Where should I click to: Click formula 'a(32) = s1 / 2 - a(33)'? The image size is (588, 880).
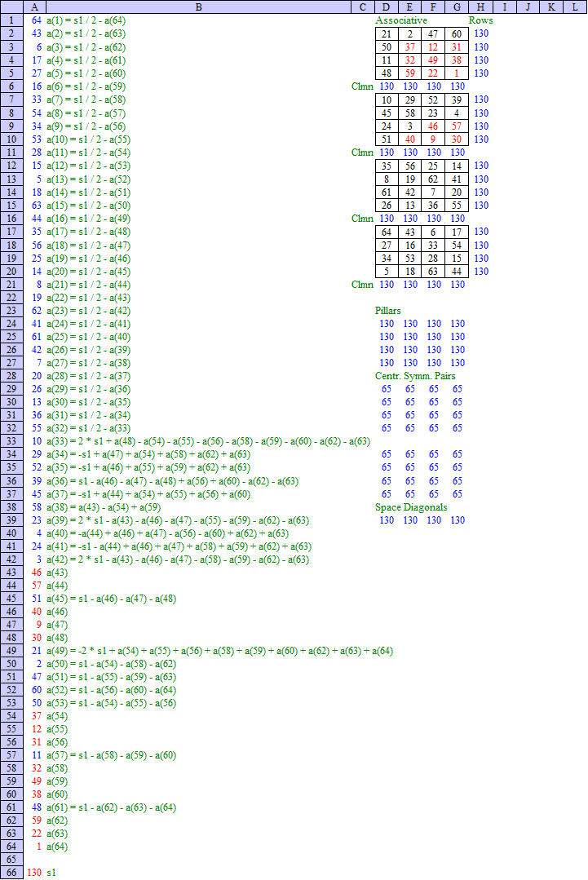(89, 428)
